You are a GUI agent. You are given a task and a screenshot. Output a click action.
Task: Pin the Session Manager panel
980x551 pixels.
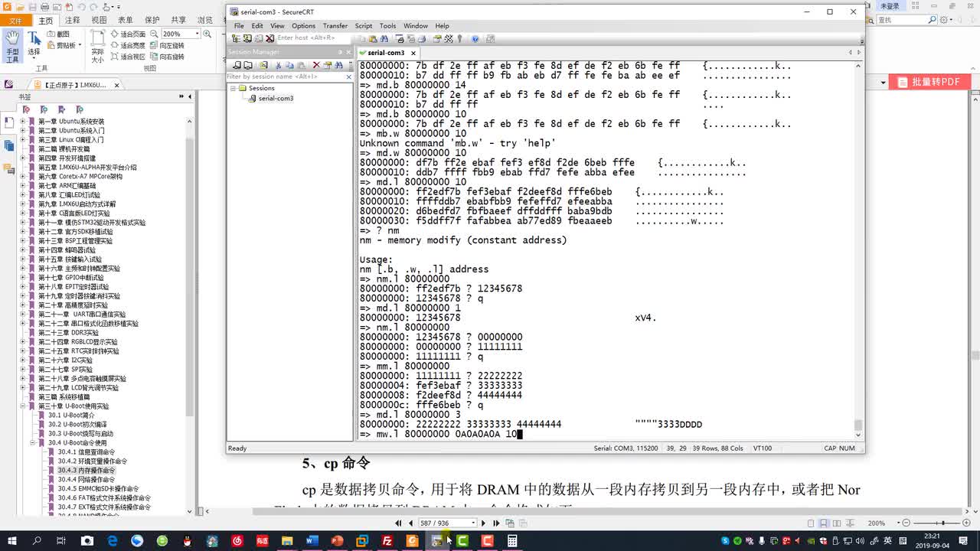point(339,52)
